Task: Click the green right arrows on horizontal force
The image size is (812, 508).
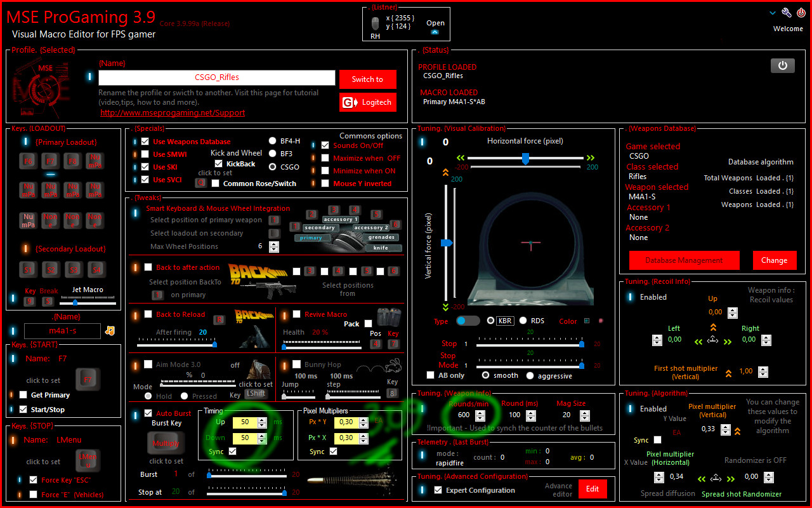Action: (x=591, y=157)
